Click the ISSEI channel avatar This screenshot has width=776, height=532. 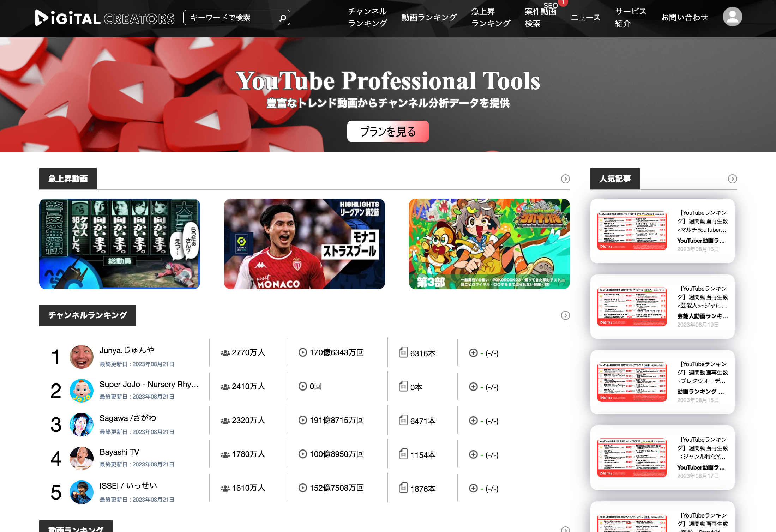[x=82, y=492]
